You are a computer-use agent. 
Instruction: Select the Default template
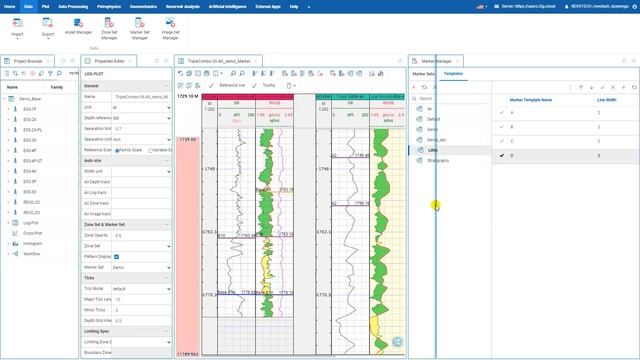point(433,119)
